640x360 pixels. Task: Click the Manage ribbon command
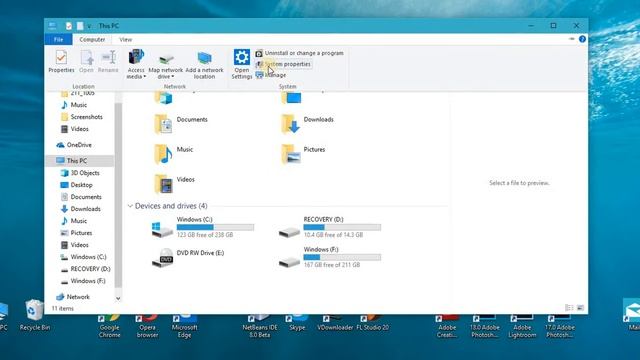point(271,75)
